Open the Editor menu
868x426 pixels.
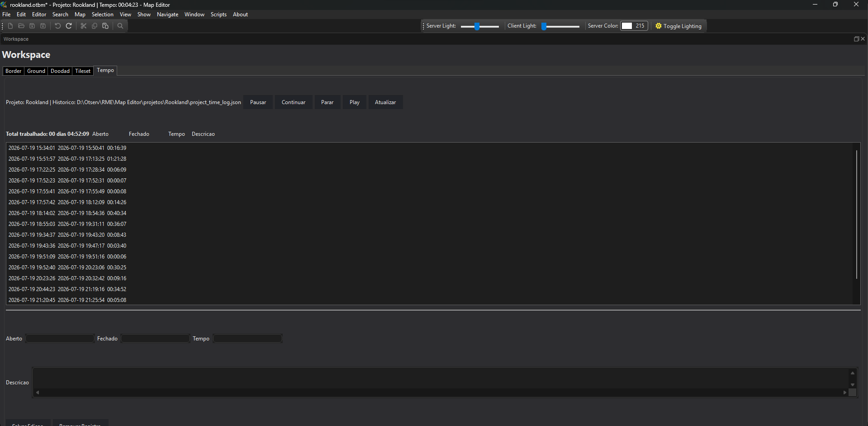pos(39,14)
